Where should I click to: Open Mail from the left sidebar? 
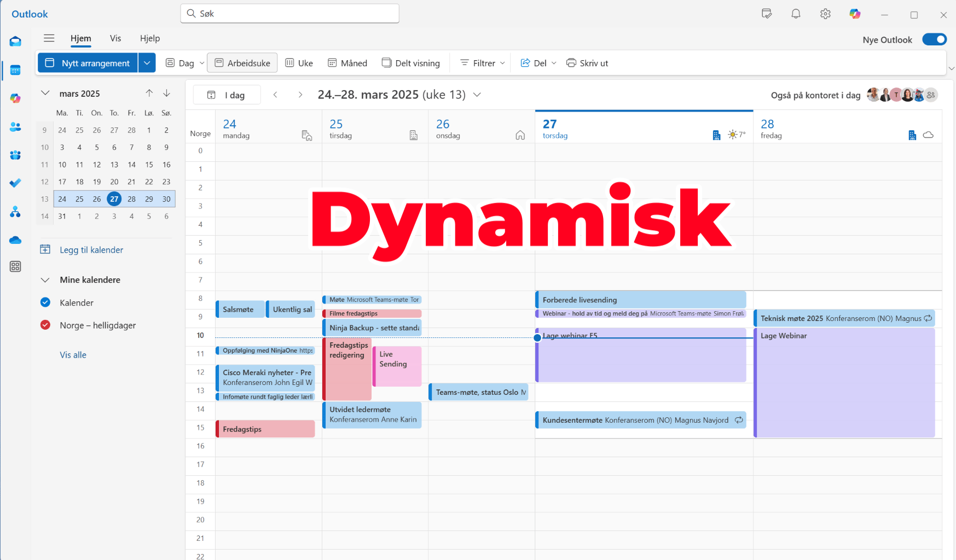(15, 41)
